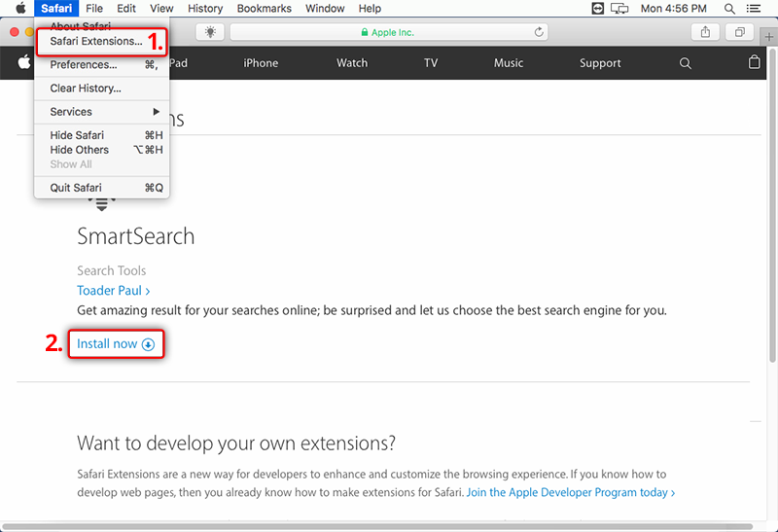Choose Quit Safari menu item
This screenshot has width=778, height=532.
pos(101,188)
